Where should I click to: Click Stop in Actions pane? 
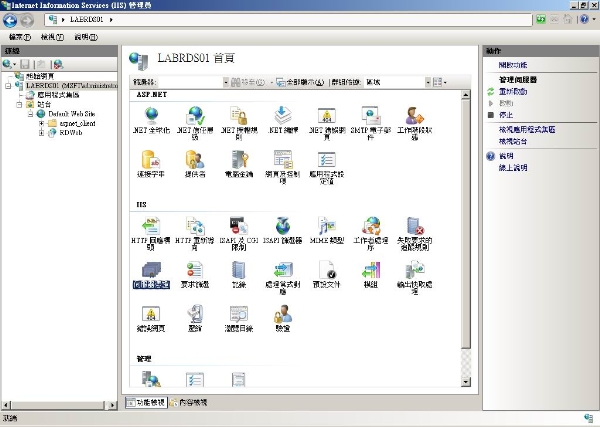click(x=506, y=115)
